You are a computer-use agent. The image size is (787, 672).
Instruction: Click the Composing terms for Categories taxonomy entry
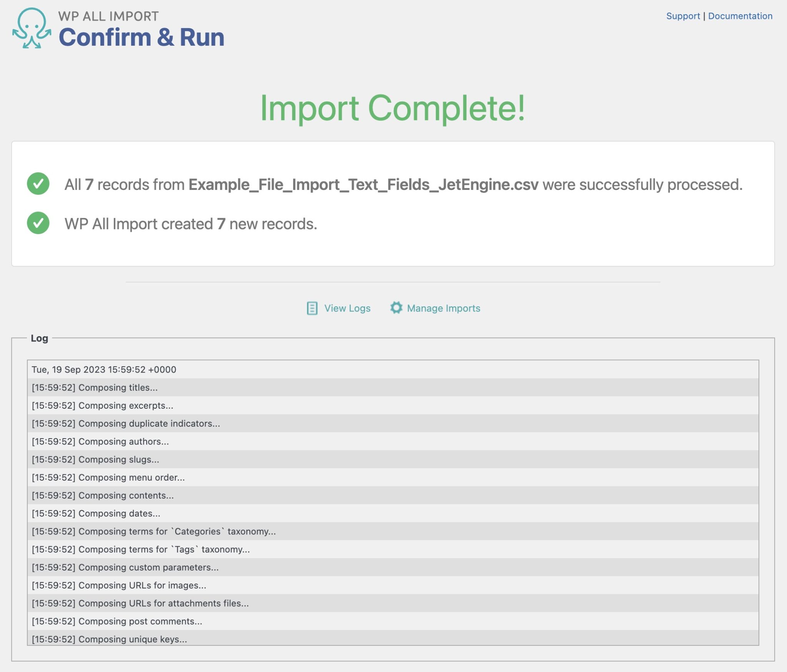click(x=153, y=532)
